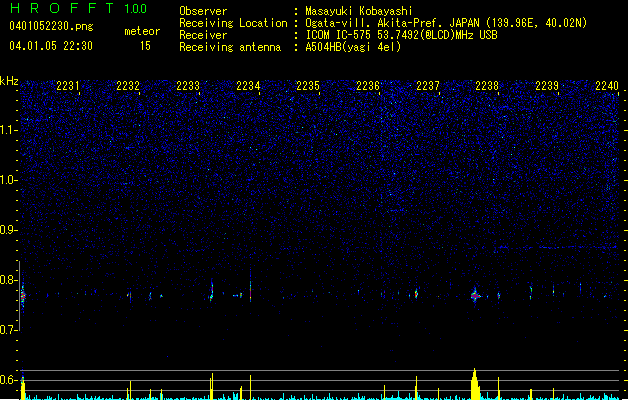
Task: Click the 1.0 kHz axis label
Action: click(x=8, y=180)
